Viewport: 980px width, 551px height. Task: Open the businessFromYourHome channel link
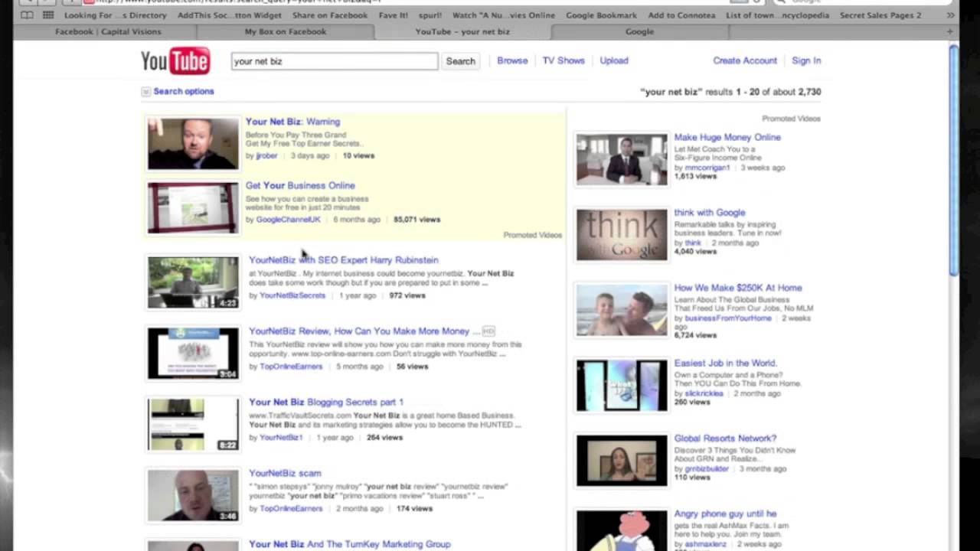pyautogui.click(x=728, y=318)
